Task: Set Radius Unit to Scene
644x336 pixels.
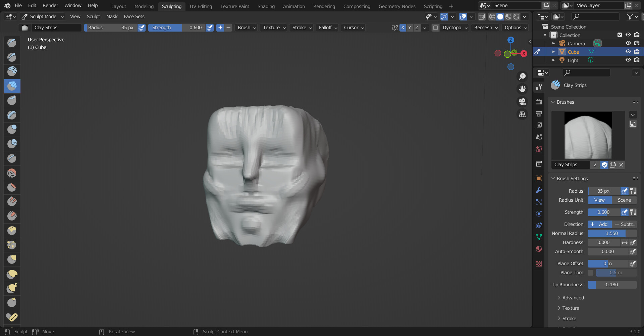Action: pyautogui.click(x=624, y=200)
